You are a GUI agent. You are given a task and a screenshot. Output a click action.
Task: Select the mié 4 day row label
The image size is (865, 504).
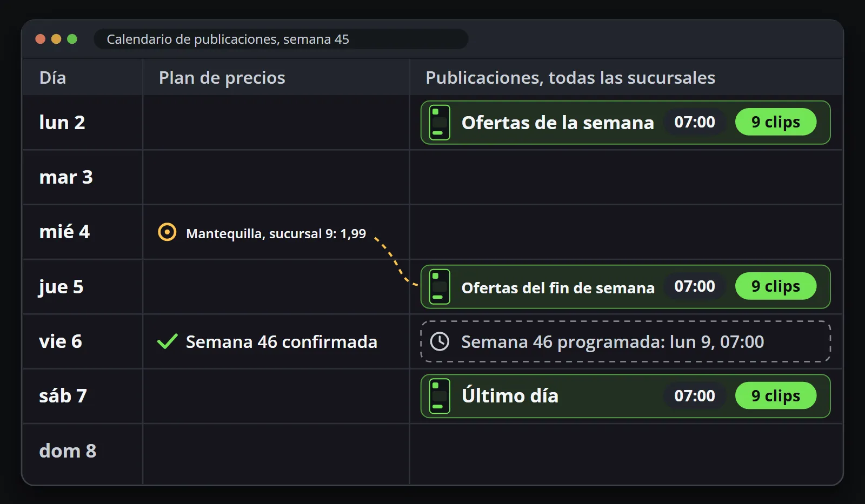click(64, 232)
